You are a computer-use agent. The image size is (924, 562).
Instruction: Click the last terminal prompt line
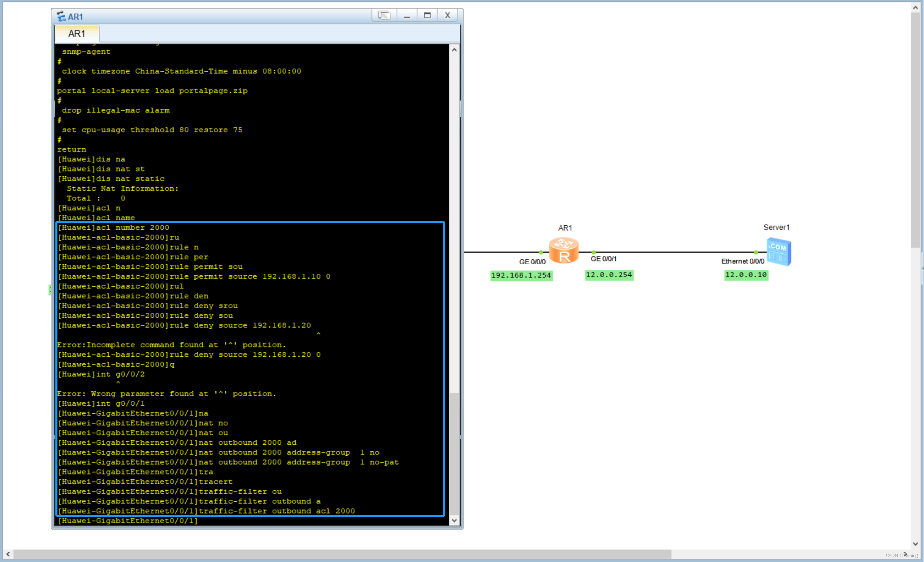coord(127,521)
